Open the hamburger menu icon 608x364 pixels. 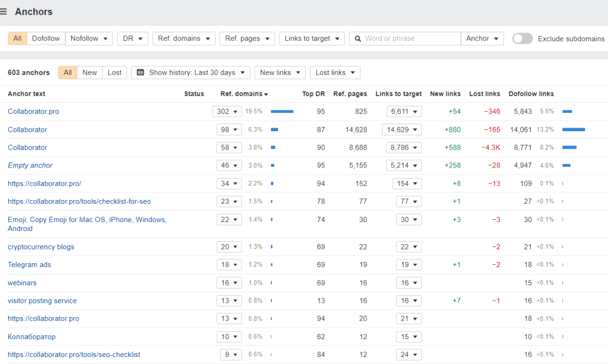(4, 12)
